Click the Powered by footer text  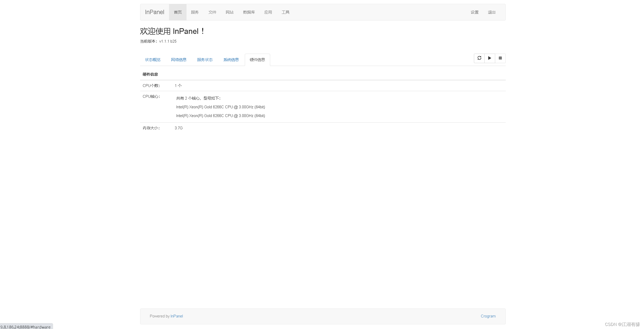pos(160,316)
